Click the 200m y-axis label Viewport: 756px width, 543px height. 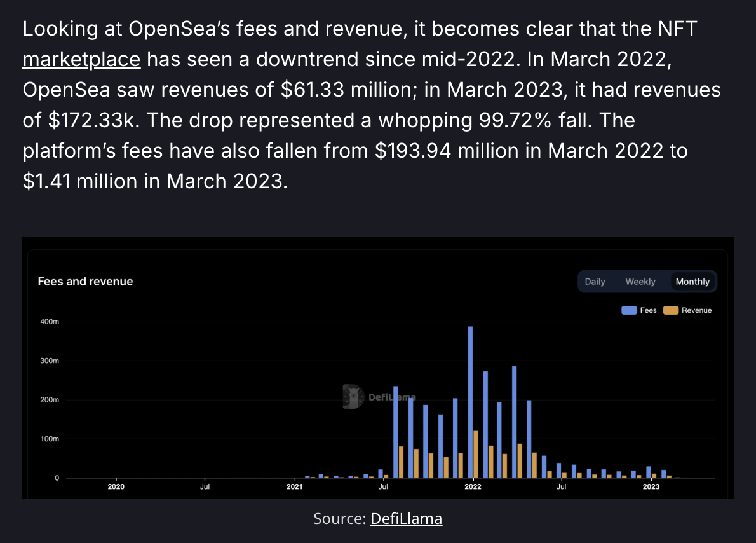(x=50, y=400)
